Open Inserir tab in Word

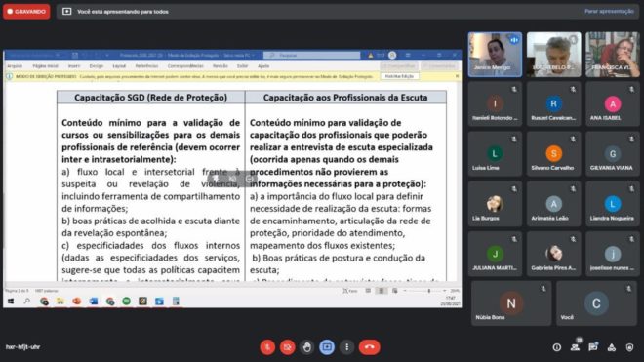click(x=74, y=65)
